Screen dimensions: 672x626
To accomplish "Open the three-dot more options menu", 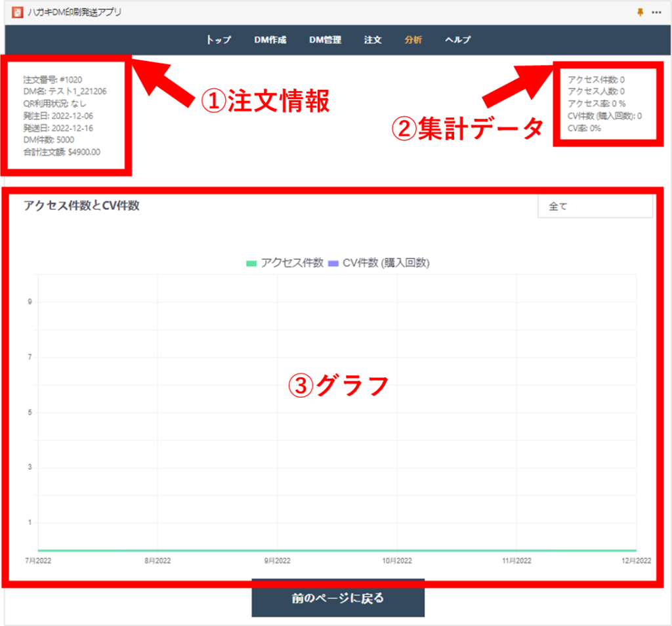I will (656, 12).
